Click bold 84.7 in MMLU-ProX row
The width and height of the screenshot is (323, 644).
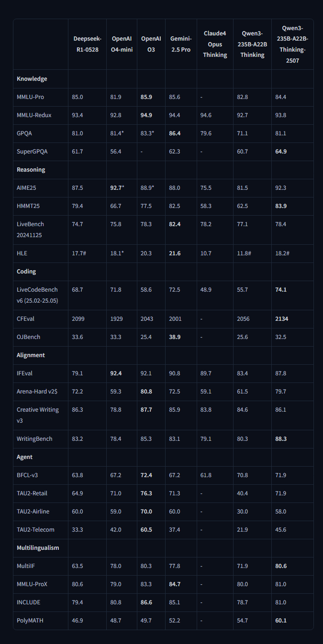pyautogui.click(x=175, y=584)
